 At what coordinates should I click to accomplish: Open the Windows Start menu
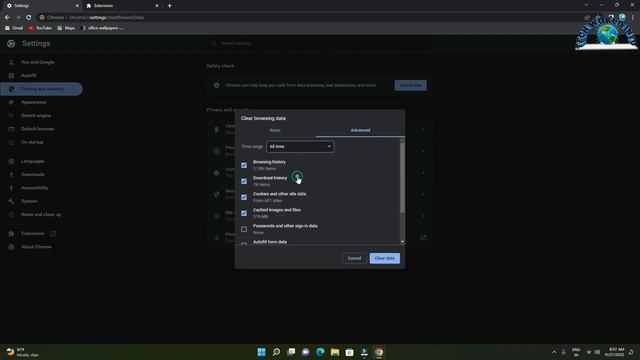[x=262, y=352]
